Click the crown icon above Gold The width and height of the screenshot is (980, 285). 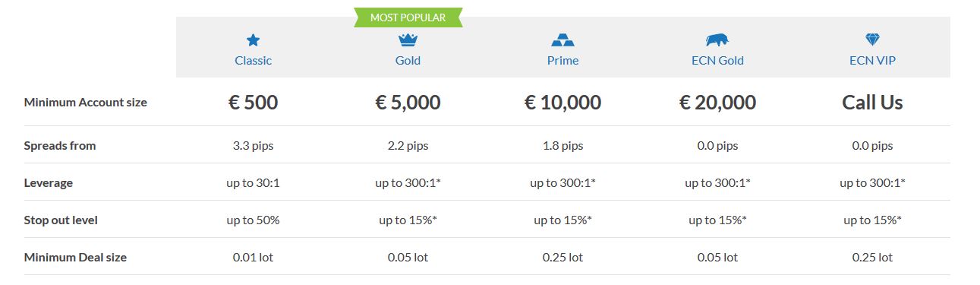[x=408, y=40]
